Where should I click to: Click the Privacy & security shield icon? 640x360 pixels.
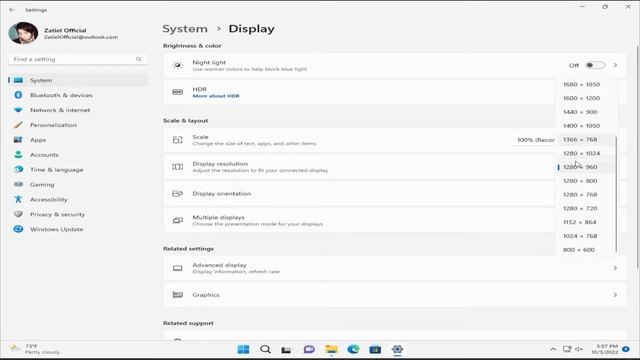(x=18, y=214)
